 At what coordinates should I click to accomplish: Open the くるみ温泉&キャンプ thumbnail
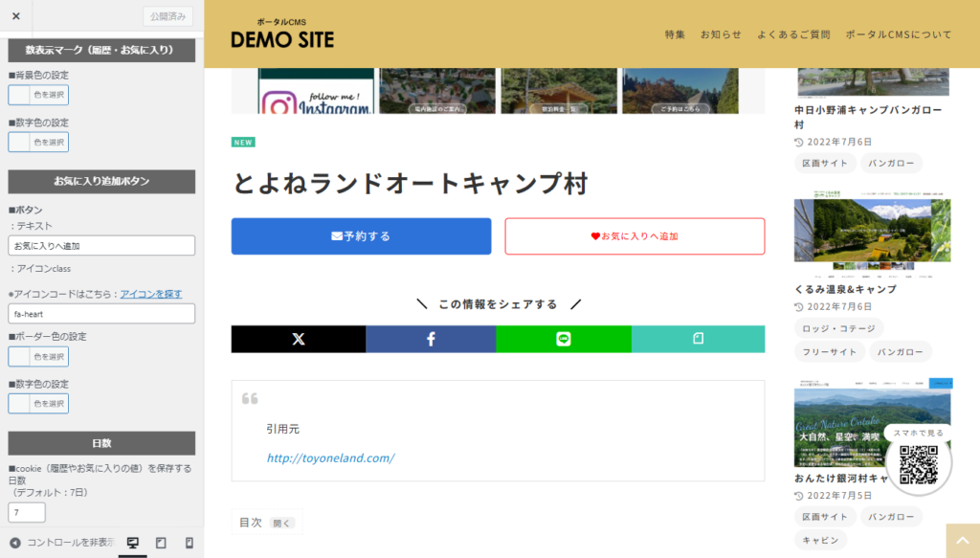click(873, 234)
